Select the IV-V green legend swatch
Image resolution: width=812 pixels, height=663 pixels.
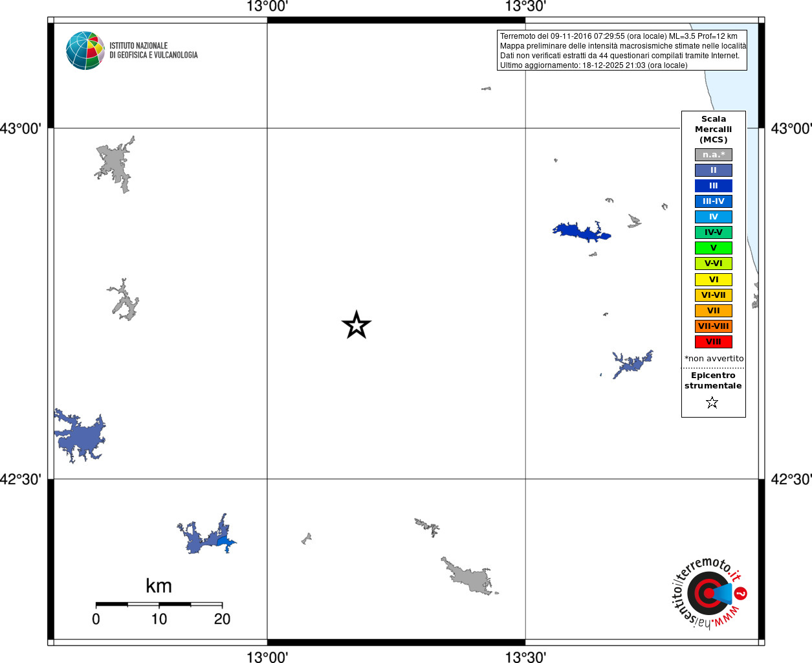714,232
